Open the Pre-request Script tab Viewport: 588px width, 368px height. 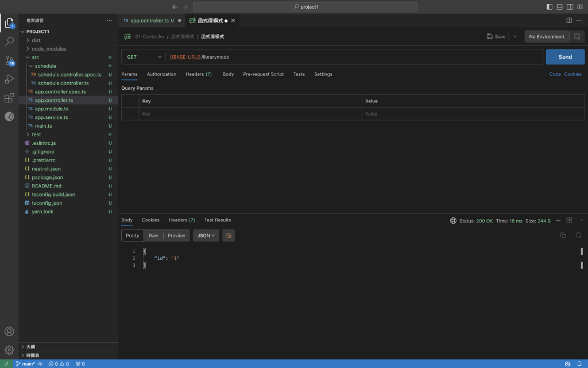point(263,74)
